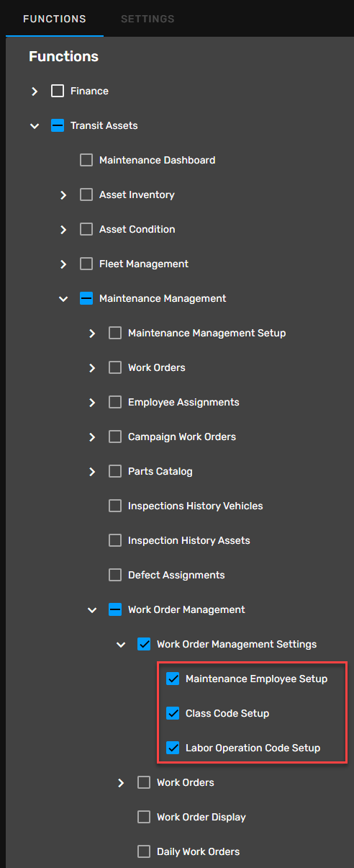Expand the Finance tree node
This screenshot has height=868, width=354.
(35, 91)
